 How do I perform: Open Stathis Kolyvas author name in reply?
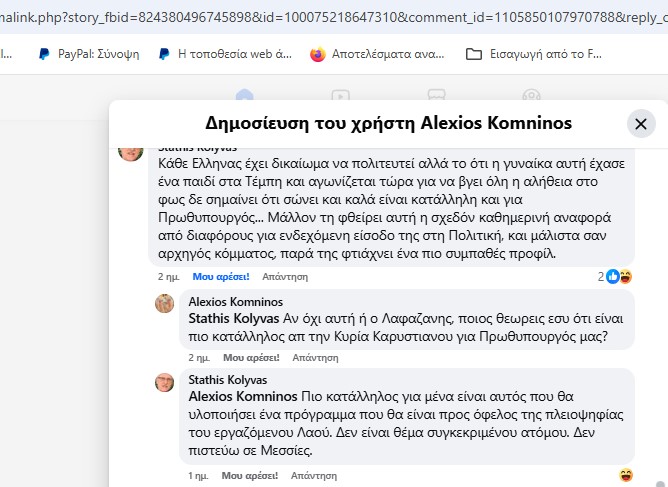[228, 380]
